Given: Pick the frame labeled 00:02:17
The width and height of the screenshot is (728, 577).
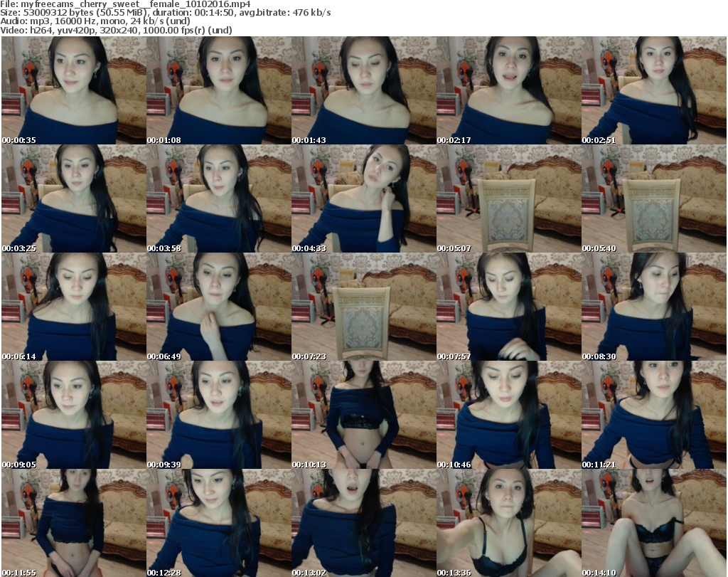Looking at the screenshot, I should point(509,90).
